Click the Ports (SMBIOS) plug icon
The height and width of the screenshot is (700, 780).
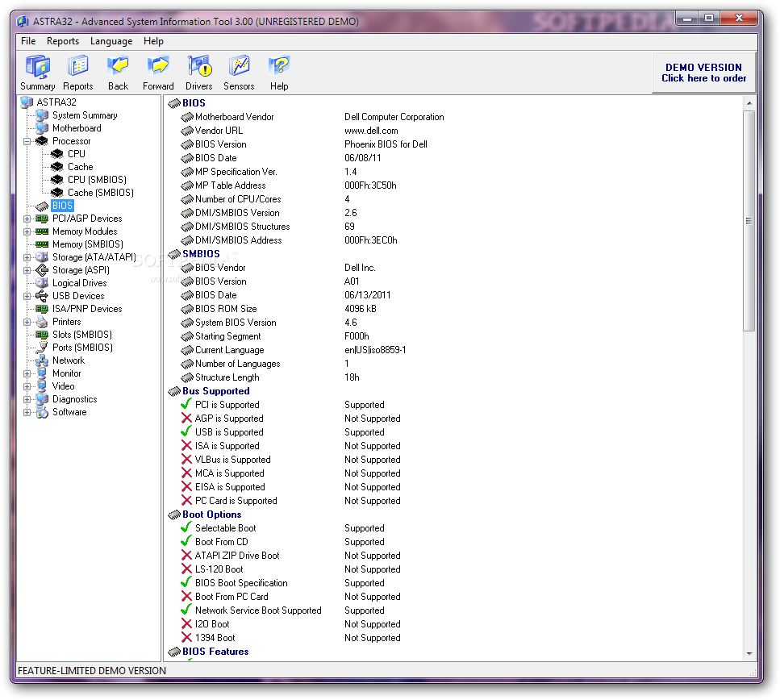click(42, 348)
